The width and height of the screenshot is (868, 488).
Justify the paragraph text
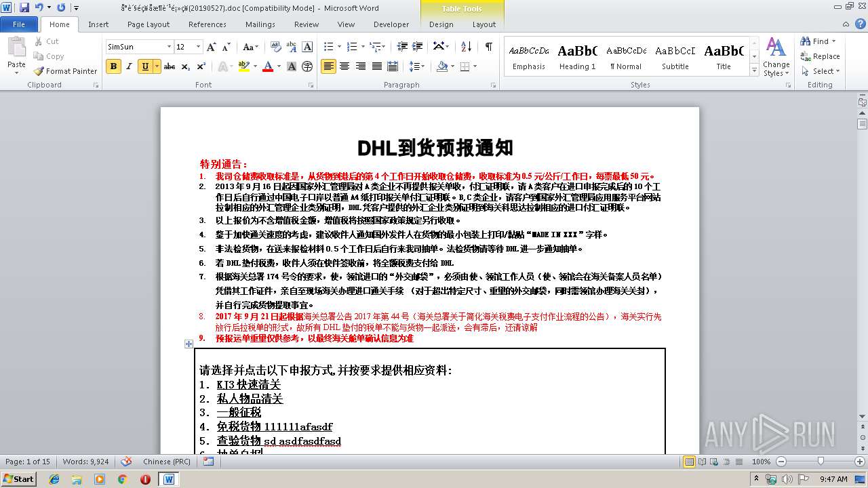pyautogui.click(x=376, y=66)
